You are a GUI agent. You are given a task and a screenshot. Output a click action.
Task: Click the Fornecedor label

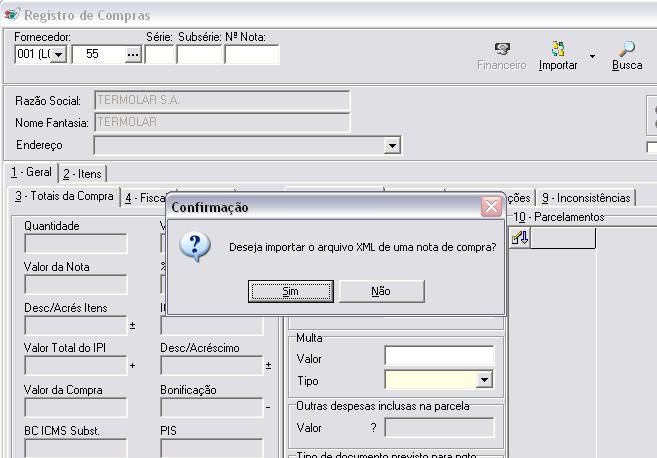tap(42, 37)
